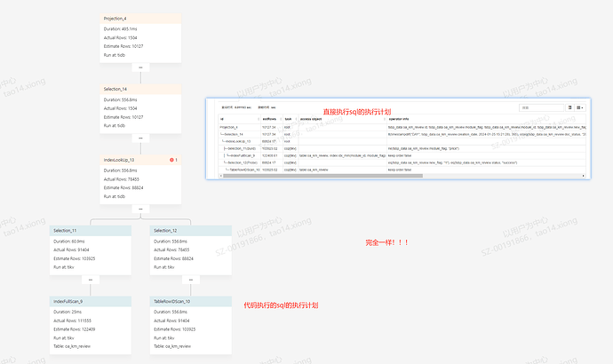The width and height of the screenshot is (613, 364).
Task: Expand the ellipsis button under IndexLookUp_13 node
Action: pos(140,209)
